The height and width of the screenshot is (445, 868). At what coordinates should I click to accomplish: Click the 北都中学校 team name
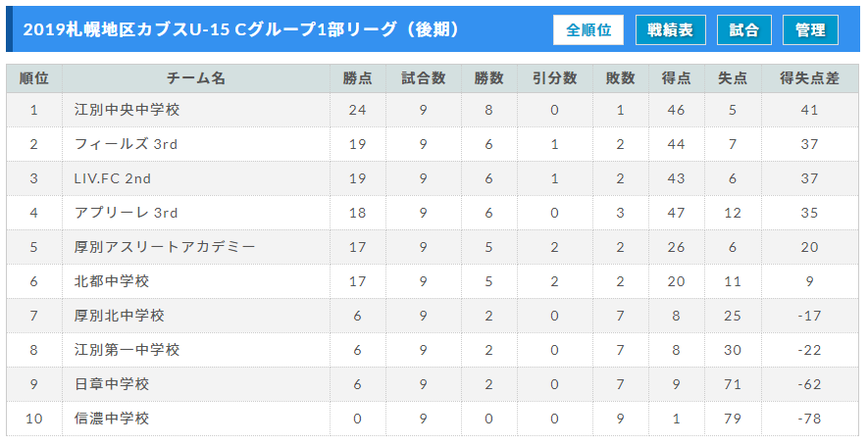click(112, 281)
